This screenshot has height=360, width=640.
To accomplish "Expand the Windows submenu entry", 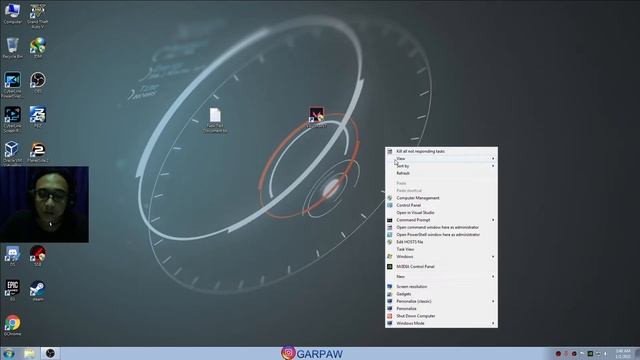I will pos(441,257).
